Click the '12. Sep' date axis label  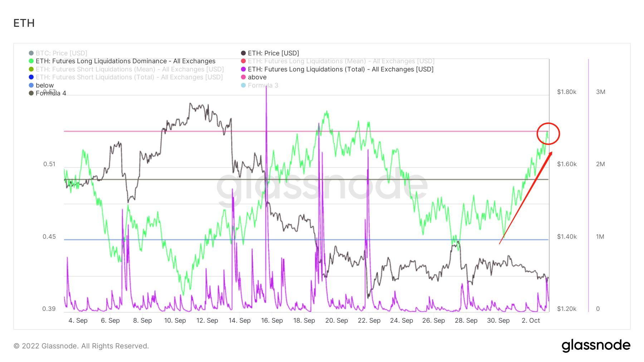click(x=207, y=321)
